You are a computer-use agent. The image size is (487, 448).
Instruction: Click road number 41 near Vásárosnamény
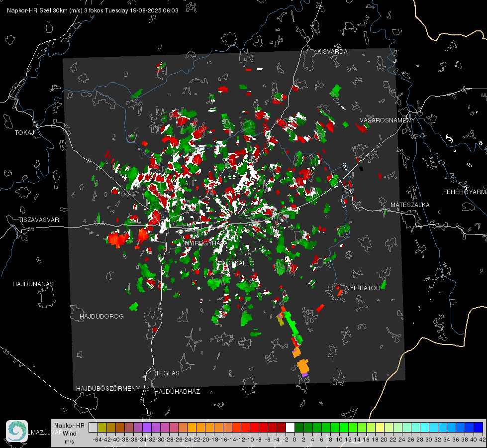click(378, 145)
